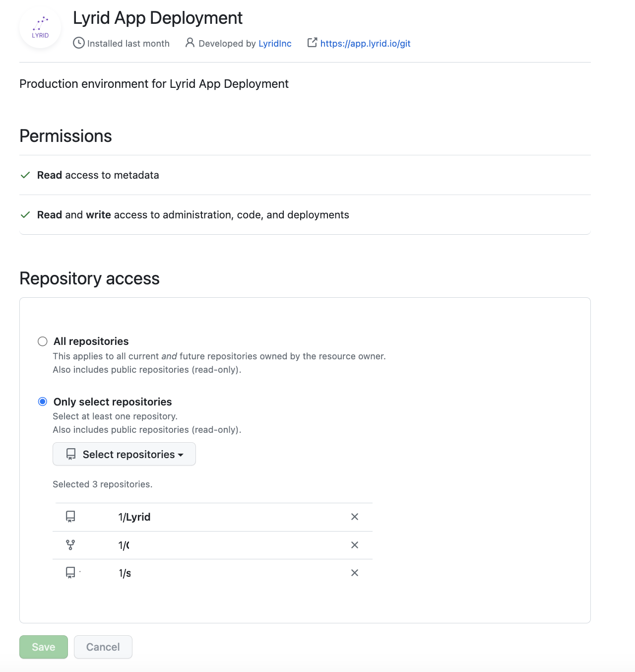Click the repo icon beside 1/Lyrid
The width and height of the screenshot is (635, 672).
(x=70, y=517)
